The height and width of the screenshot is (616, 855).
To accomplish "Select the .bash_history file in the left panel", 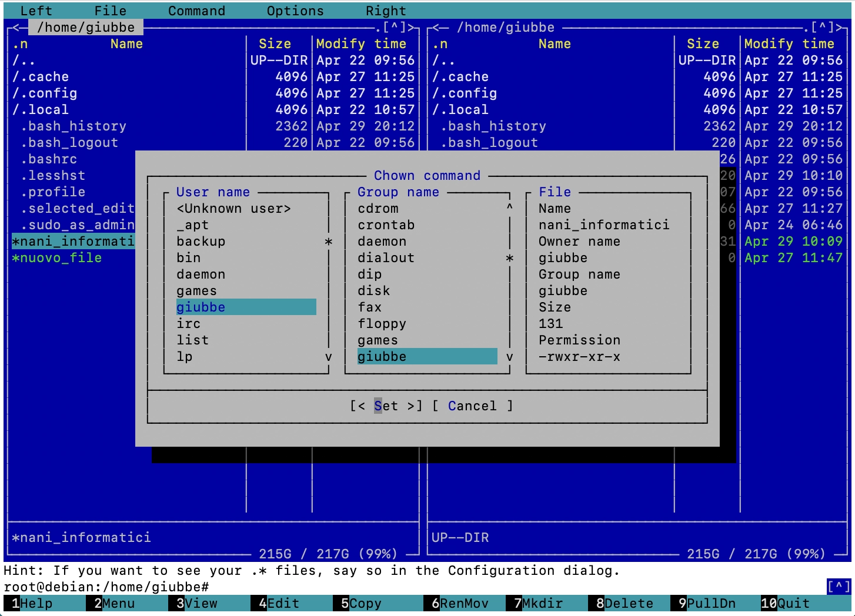I will [x=74, y=126].
